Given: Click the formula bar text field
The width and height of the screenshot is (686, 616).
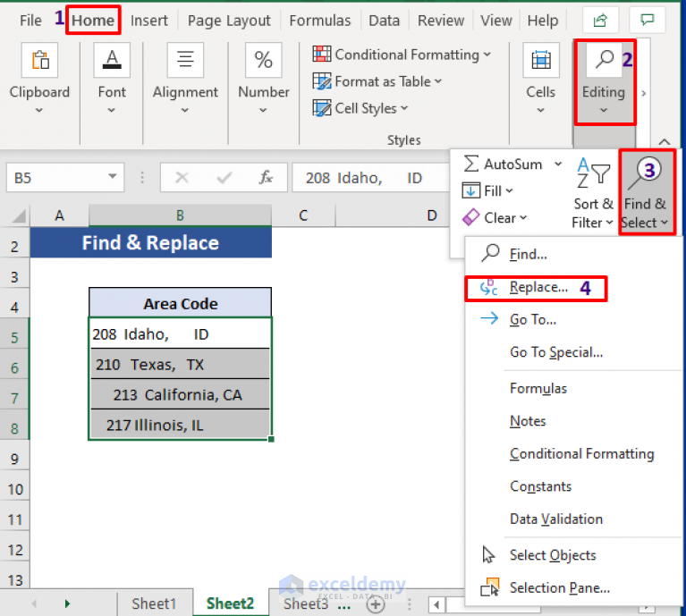Looking at the screenshot, I should (370, 178).
